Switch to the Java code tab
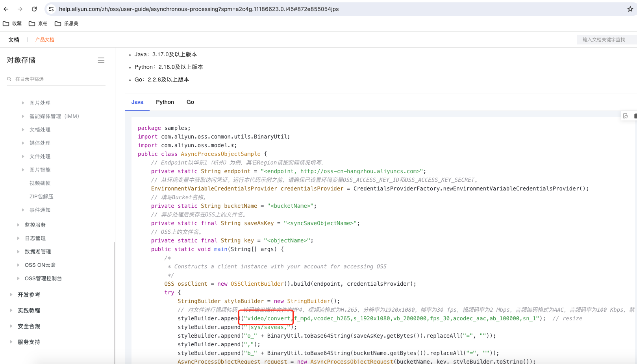 pos(137,102)
